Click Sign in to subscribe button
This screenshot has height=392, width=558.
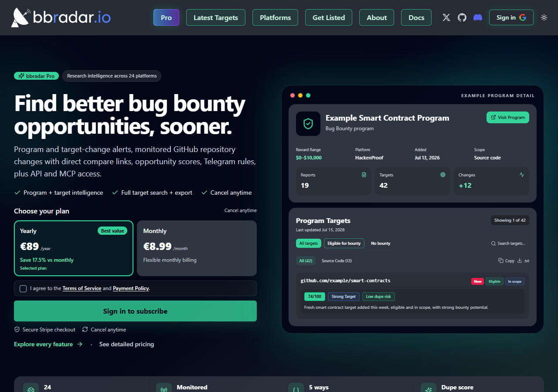(135, 311)
